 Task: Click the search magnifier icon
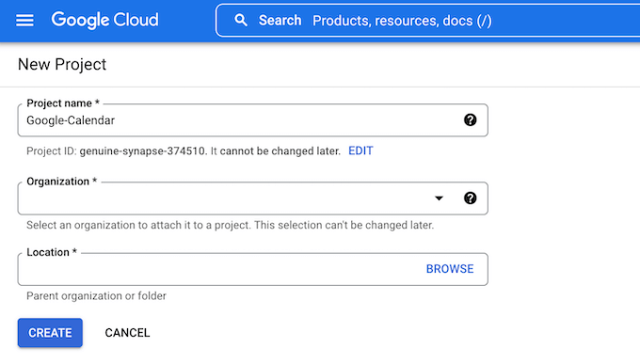[x=241, y=20]
